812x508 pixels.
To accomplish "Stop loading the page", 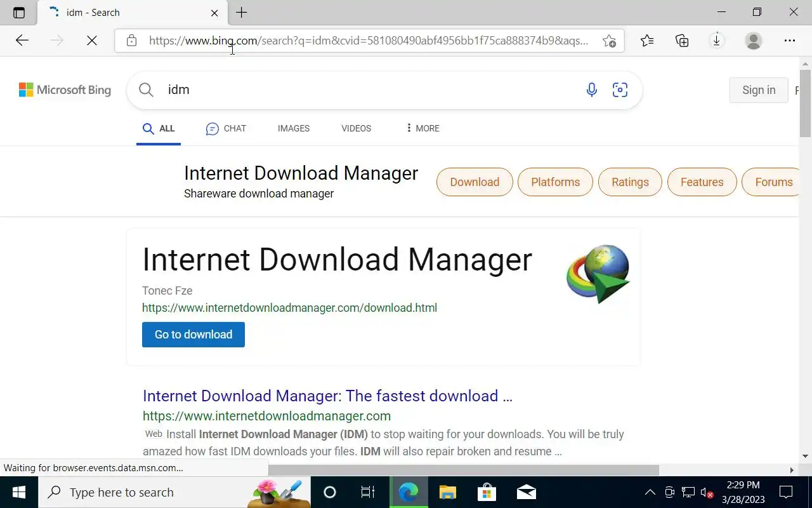I will (x=92, y=41).
